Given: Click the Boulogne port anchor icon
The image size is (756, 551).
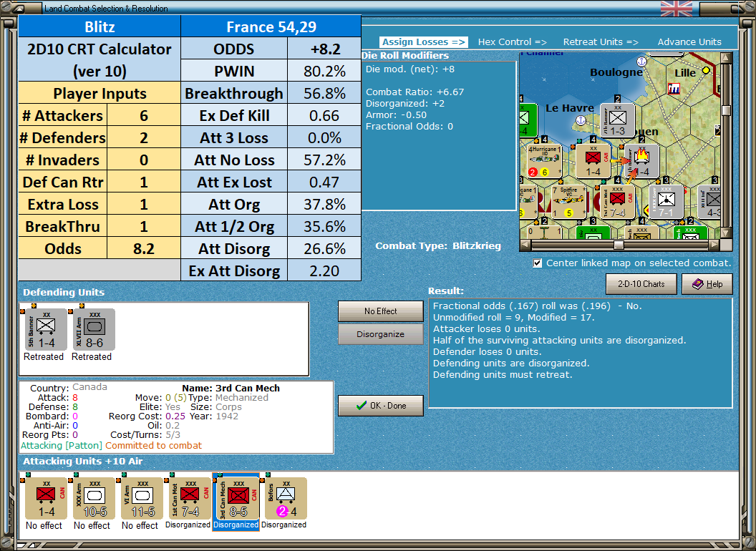Looking at the screenshot, I should tap(641, 62).
